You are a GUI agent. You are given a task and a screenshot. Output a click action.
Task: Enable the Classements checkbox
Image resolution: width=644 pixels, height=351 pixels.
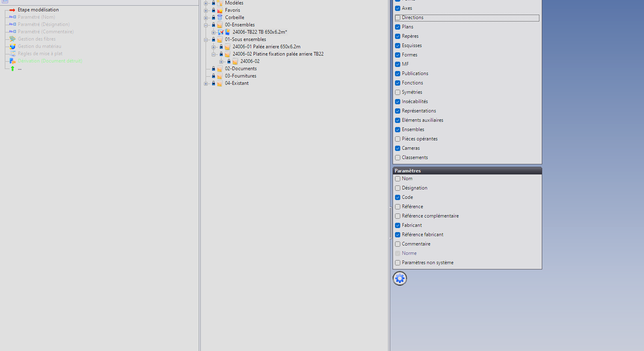coord(398,158)
